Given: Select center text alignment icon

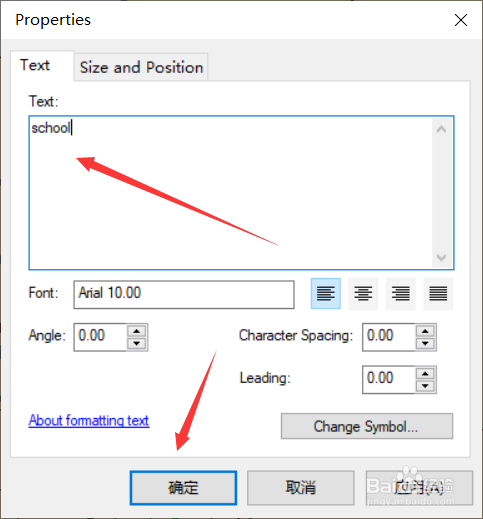Looking at the screenshot, I should click(x=363, y=294).
